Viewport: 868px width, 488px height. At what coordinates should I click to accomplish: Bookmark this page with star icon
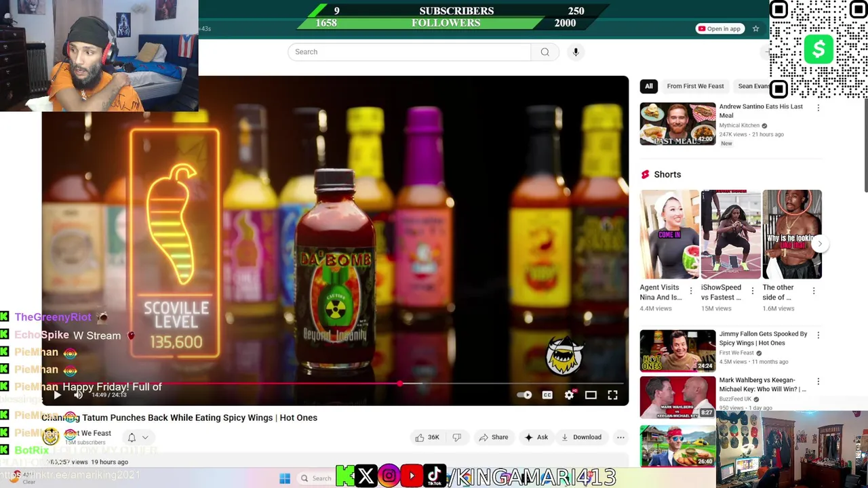pyautogui.click(x=755, y=28)
